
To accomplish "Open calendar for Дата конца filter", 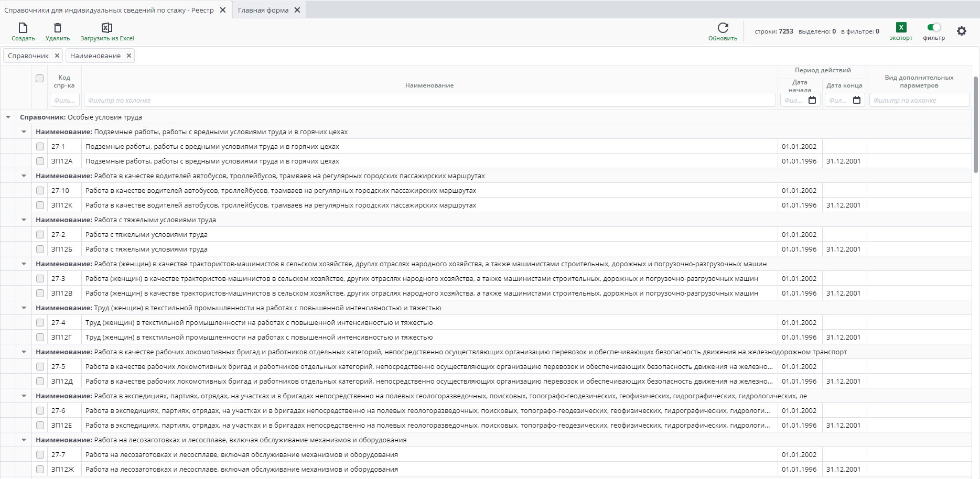I will (857, 100).
